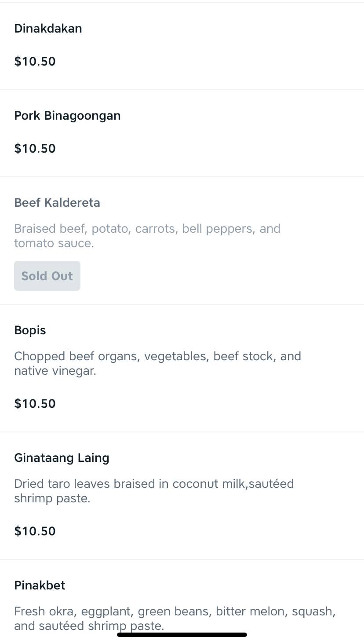Select the Pork Binagoongan item title
This screenshot has height=644, width=364.
pyautogui.click(x=67, y=116)
